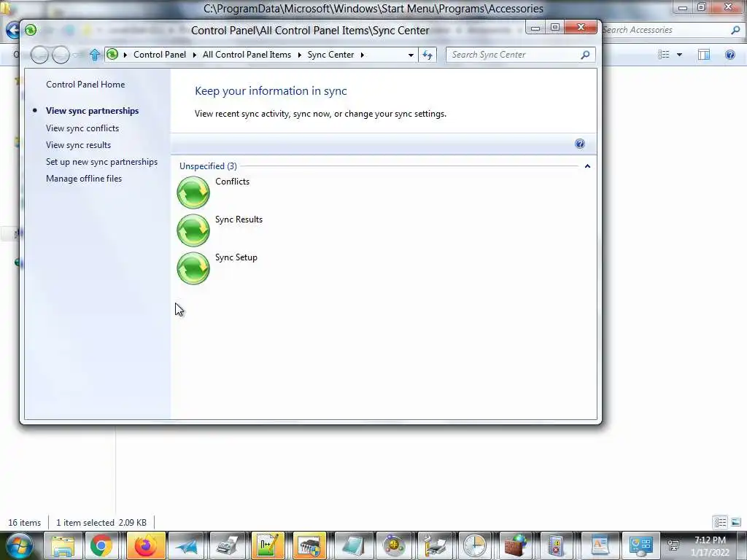The image size is (747, 560).
Task: Open the view options dropdown arrow in Accessories
Action: point(679,55)
